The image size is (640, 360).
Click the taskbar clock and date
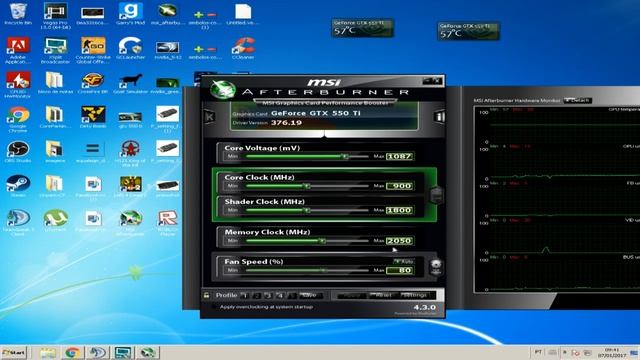(x=611, y=353)
